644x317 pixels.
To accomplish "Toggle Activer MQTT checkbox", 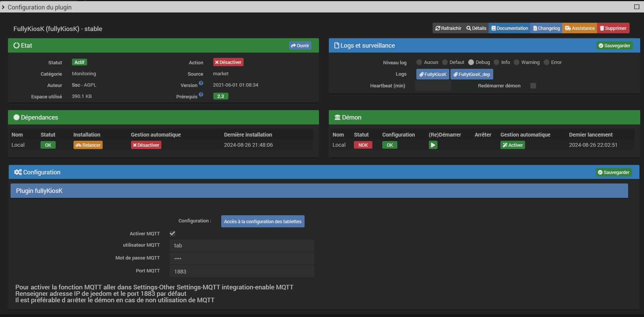I will point(172,234).
